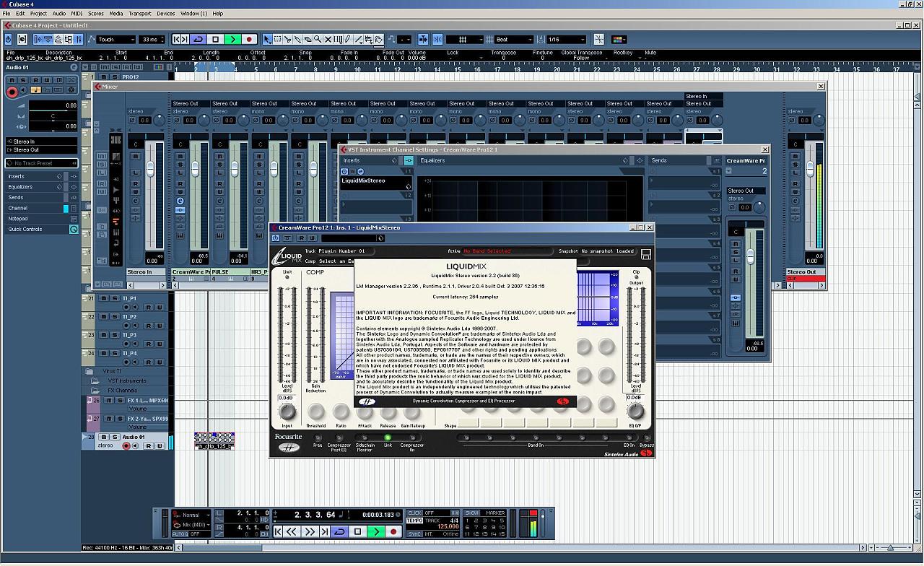Open the snap type Beat dropdown
The image size is (924, 566).
click(x=515, y=39)
